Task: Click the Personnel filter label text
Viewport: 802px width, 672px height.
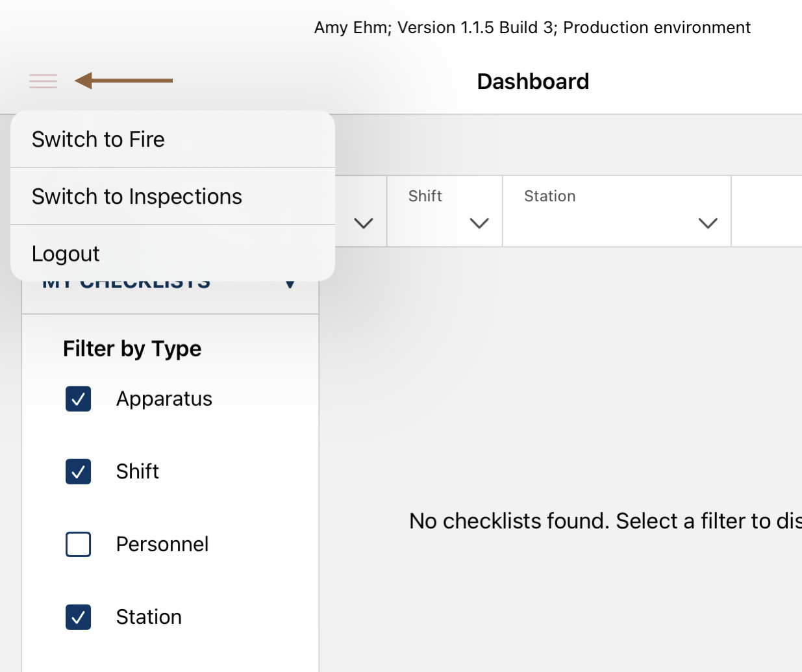Action: [x=162, y=544]
